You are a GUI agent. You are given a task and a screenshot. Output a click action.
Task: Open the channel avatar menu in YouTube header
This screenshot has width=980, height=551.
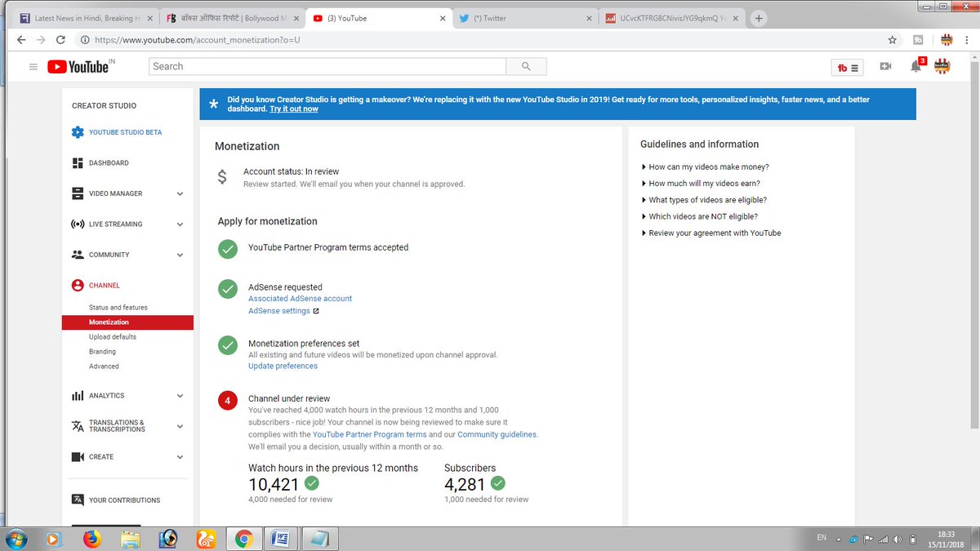(x=943, y=67)
